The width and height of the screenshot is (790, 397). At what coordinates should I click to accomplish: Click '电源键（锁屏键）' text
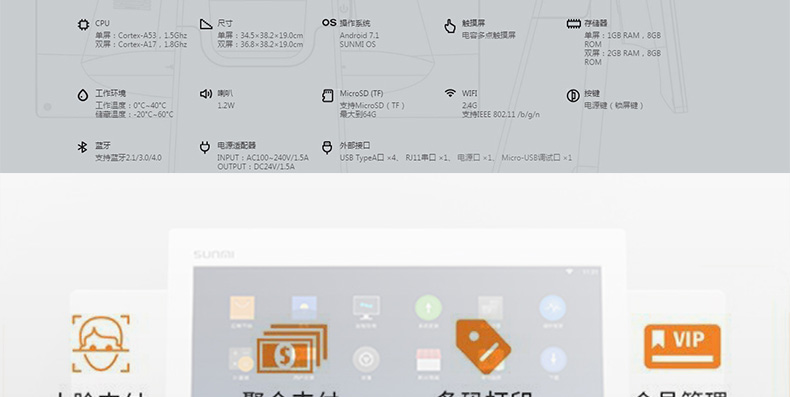tap(614, 105)
